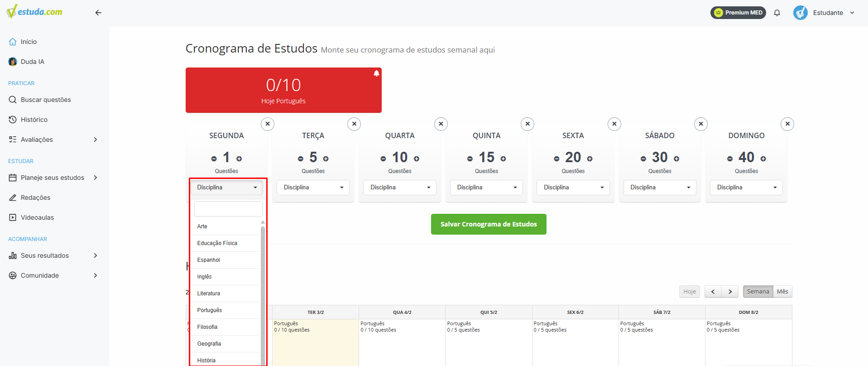Decrease Quinta question count
The height and width of the screenshot is (366, 868).
click(x=470, y=159)
